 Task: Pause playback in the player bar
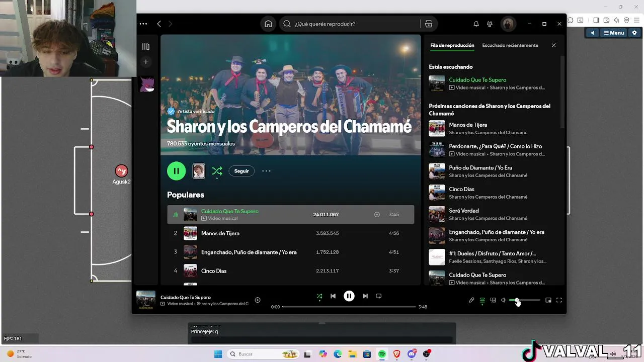349,296
